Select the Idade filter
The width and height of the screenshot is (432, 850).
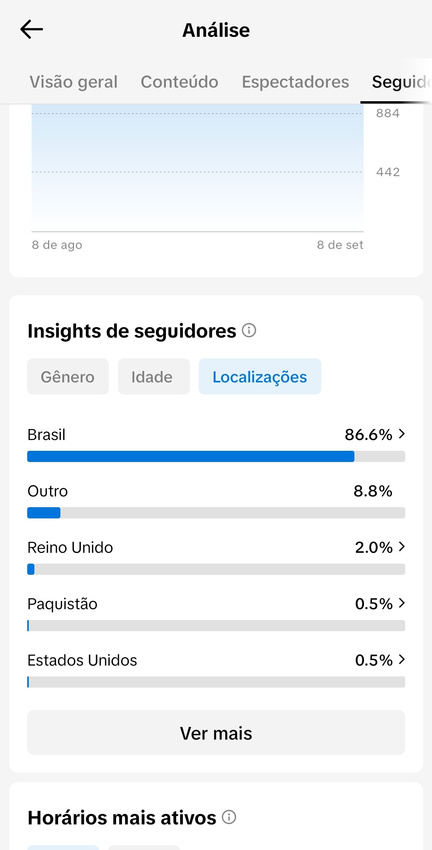[154, 376]
